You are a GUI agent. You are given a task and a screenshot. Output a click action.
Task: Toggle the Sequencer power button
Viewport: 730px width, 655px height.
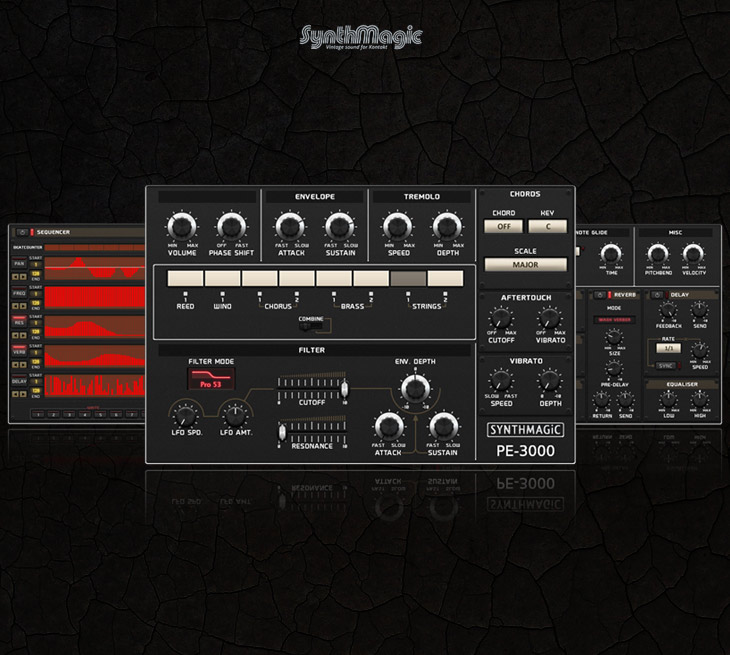(21, 232)
